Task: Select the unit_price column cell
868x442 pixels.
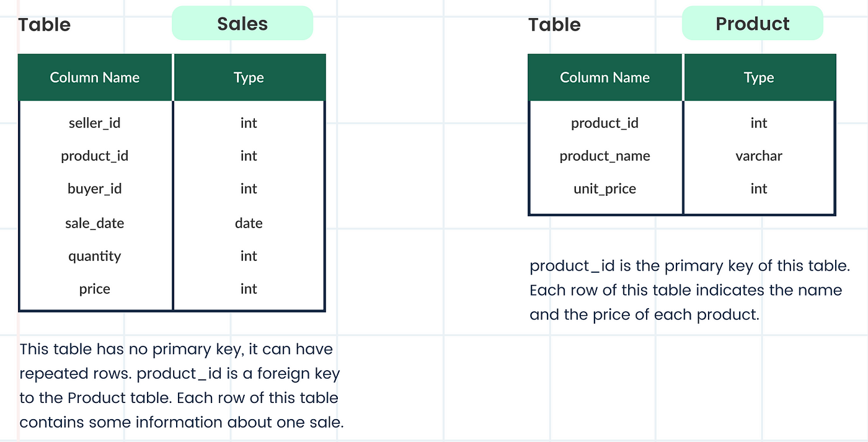Action: pos(605,188)
